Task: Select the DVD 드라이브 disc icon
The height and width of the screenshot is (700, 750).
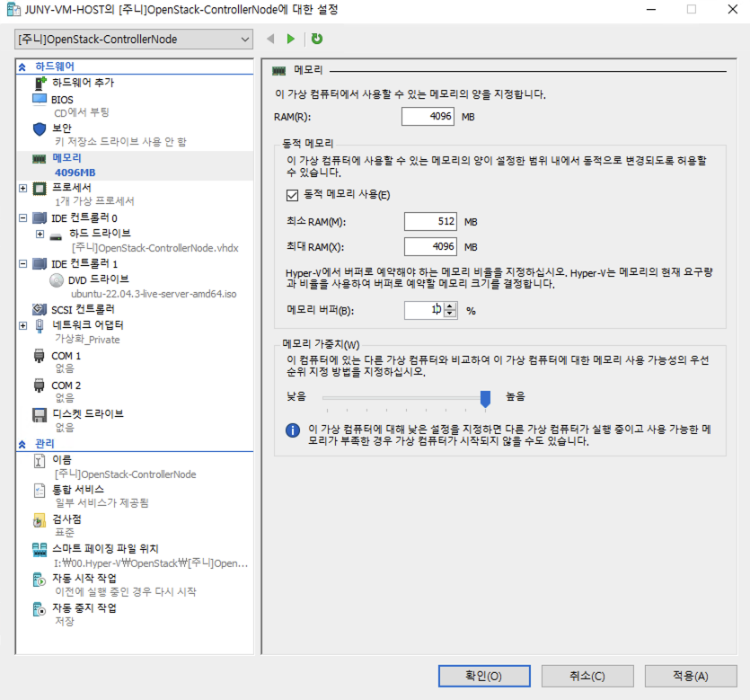Action: click(57, 279)
